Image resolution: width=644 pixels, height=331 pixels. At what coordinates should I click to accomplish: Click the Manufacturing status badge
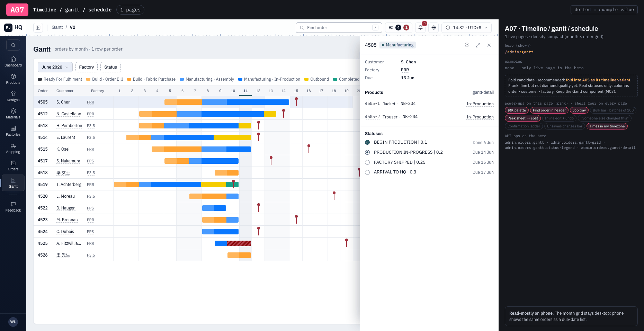click(397, 45)
